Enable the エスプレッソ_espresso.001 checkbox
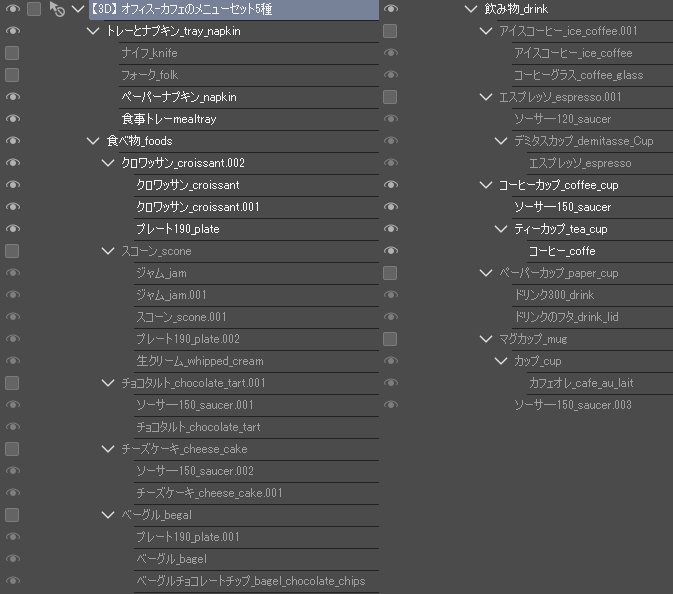The height and width of the screenshot is (594, 673). click(390, 97)
